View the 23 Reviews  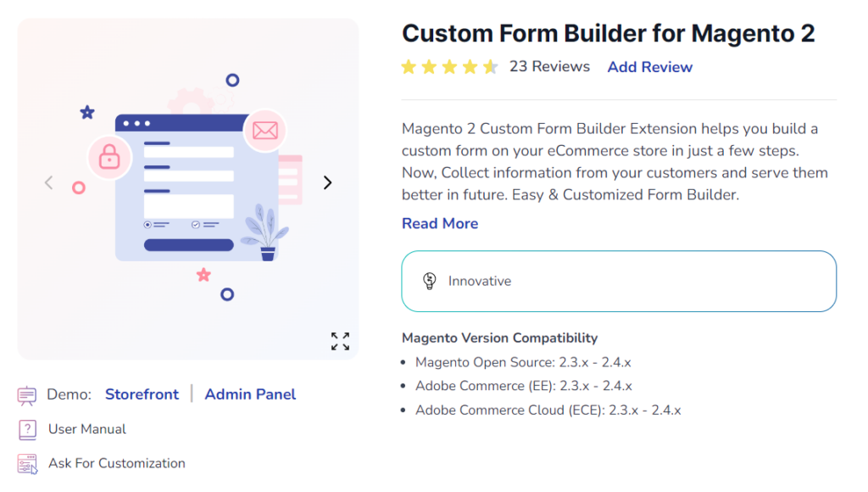pos(549,65)
